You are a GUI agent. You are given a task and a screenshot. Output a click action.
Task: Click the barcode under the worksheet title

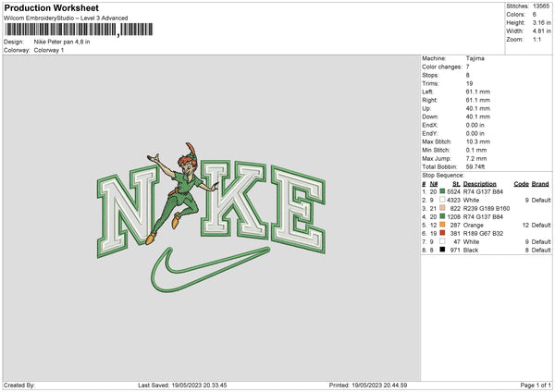tap(79, 30)
